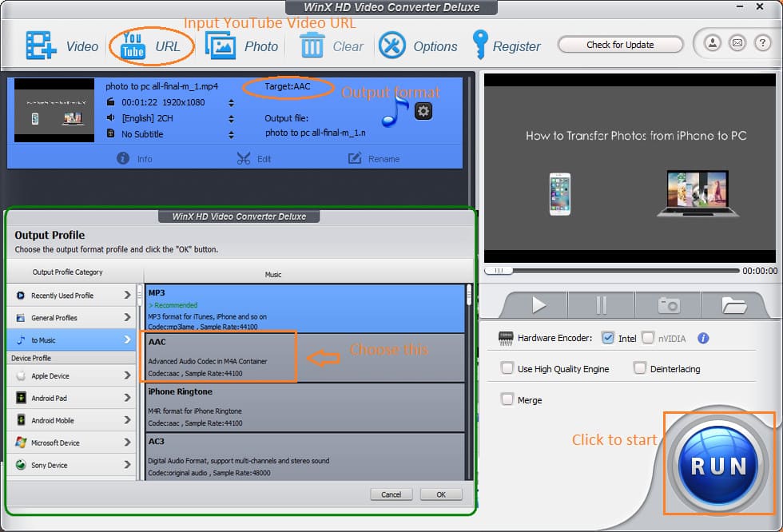Expand Android Mobile profiles
This screenshot has width=783, height=532.
tap(71, 420)
